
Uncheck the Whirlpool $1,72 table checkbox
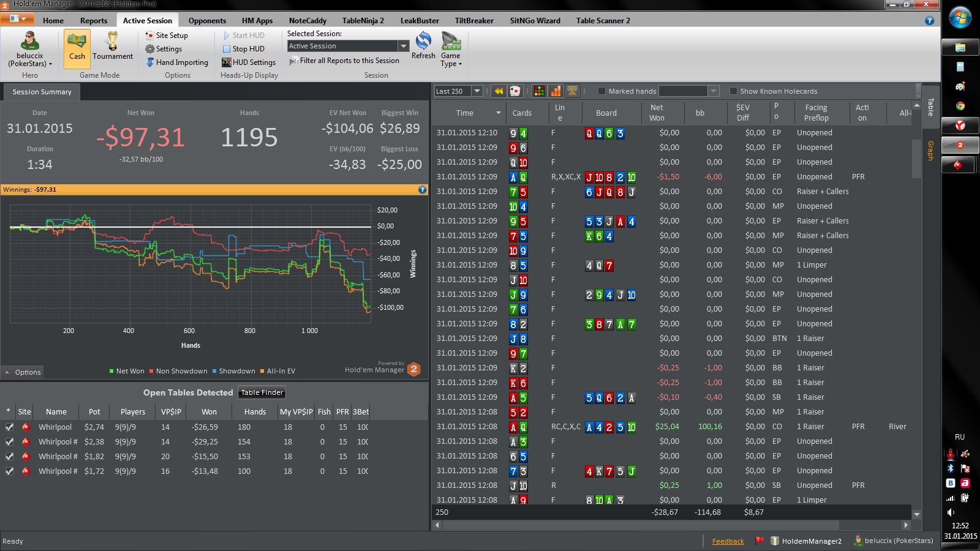9,471
